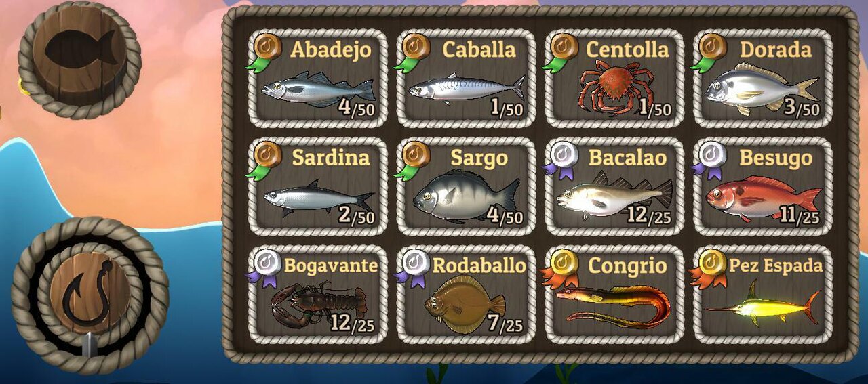Open the fish collection barrel button
This screenshot has width=868, height=384.
pyautogui.click(x=79, y=59)
